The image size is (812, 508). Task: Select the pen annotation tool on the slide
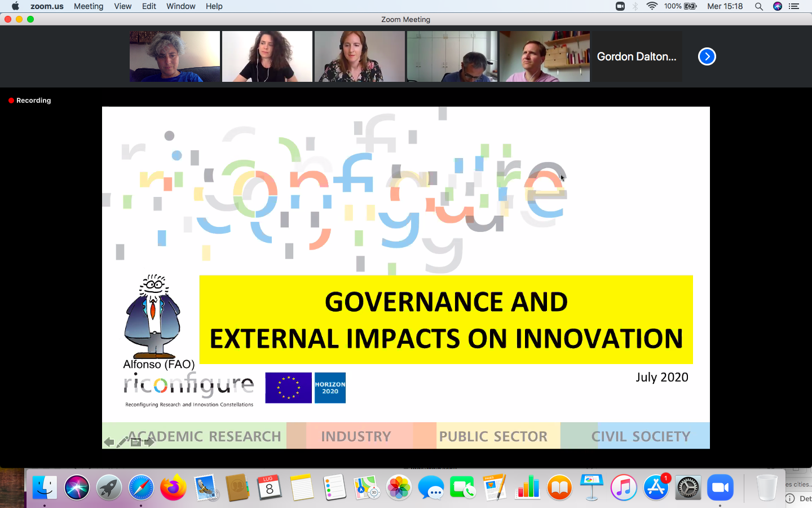point(122,442)
